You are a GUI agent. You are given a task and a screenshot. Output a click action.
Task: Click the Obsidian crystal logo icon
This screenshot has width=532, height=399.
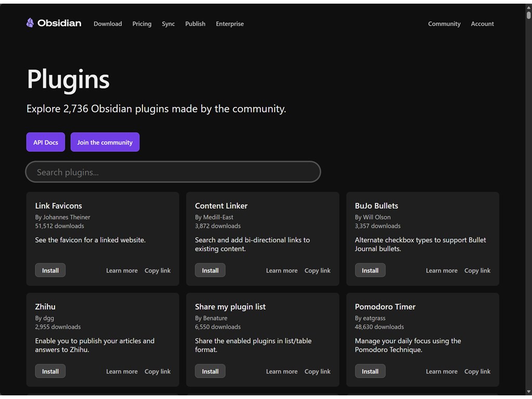tap(30, 23)
